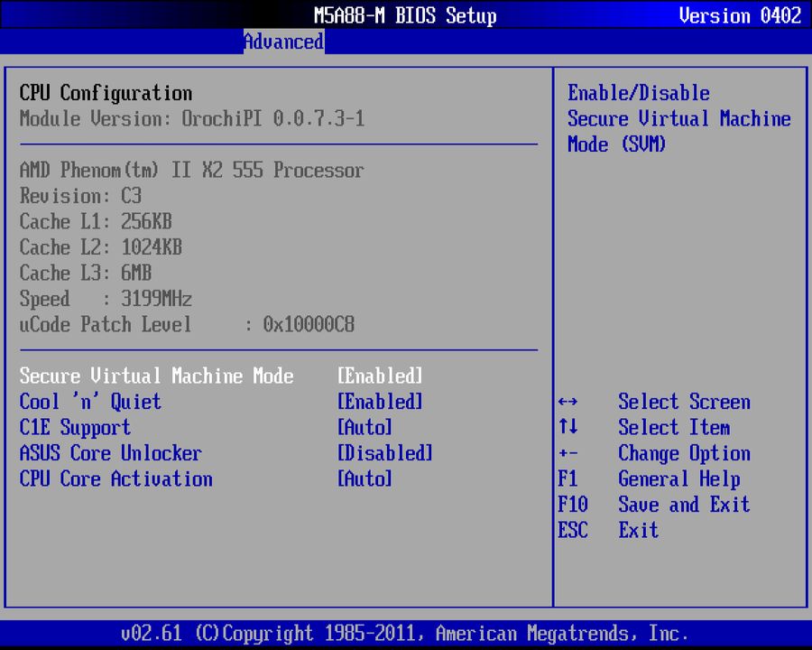Open CPU Core Activation [Auto] value
This screenshot has height=650, width=812.
point(364,479)
